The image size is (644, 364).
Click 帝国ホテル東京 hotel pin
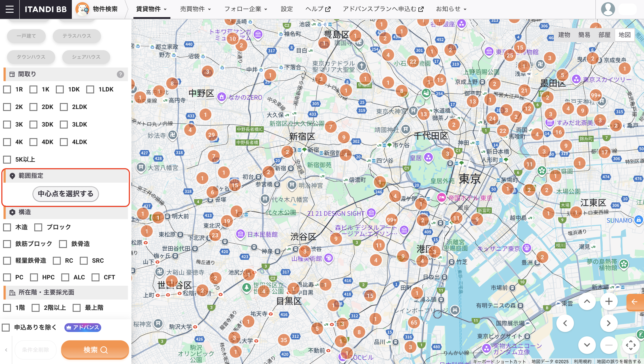point(442,198)
